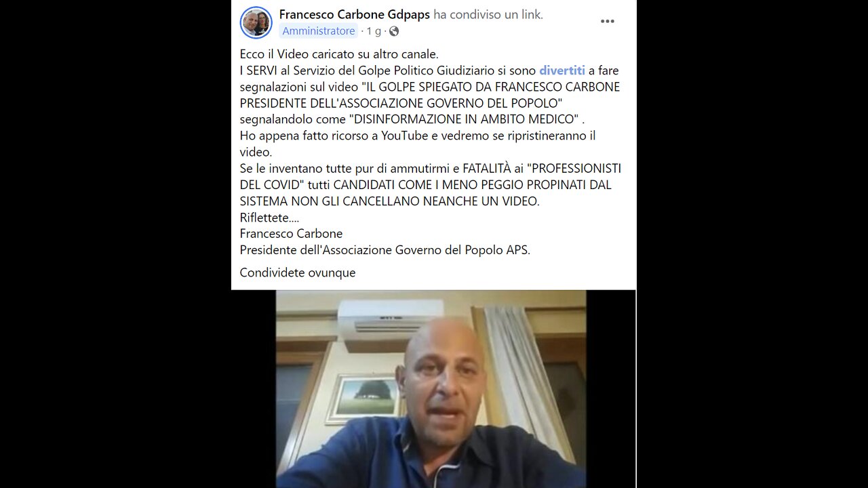Select the line "Ecco il Video caricato su altro canale."
The height and width of the screenshot is (488, 868).
(339, 54)
